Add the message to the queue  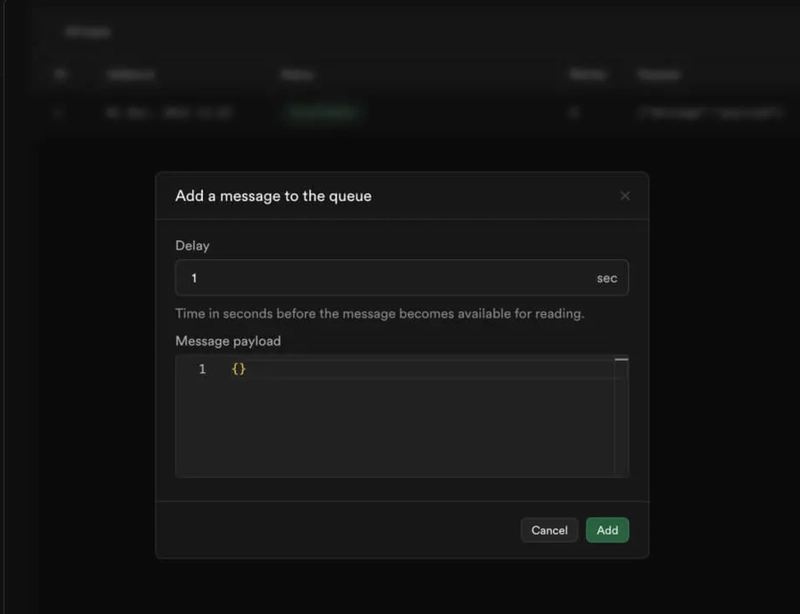coord(607,530)
